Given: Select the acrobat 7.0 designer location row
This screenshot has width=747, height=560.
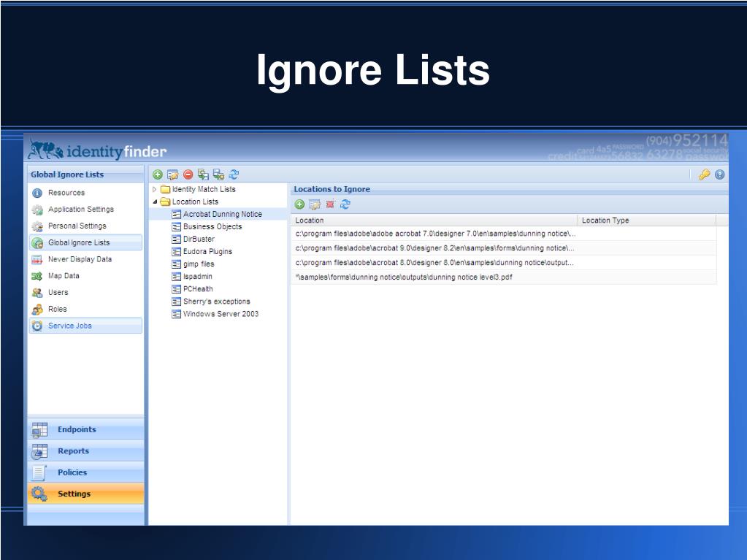Looking at the screenshot, I should tap(503, 234).
